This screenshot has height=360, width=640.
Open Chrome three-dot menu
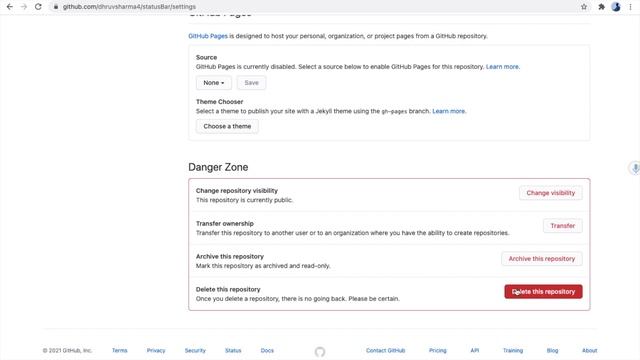tap(631, 7)
